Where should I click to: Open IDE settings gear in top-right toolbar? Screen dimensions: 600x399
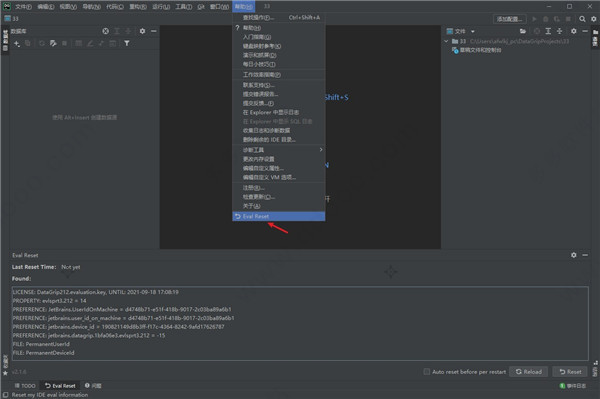[593, 19]
